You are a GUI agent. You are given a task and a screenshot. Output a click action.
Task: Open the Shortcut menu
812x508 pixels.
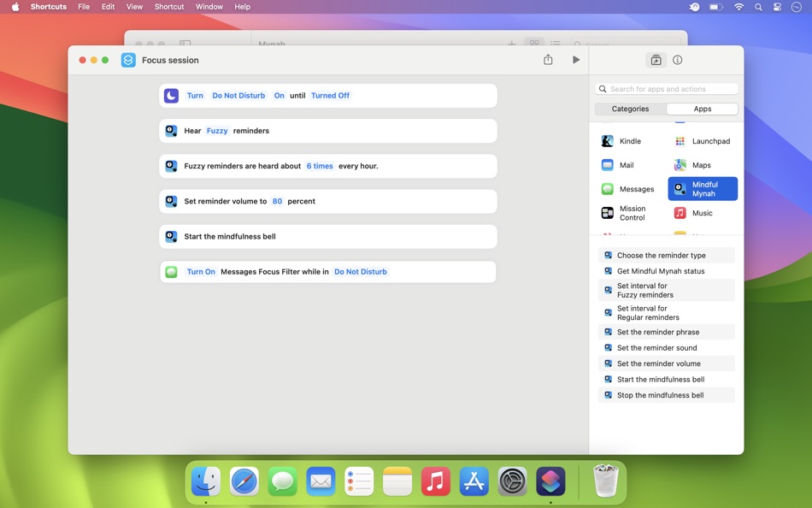[x=169, y=7]
